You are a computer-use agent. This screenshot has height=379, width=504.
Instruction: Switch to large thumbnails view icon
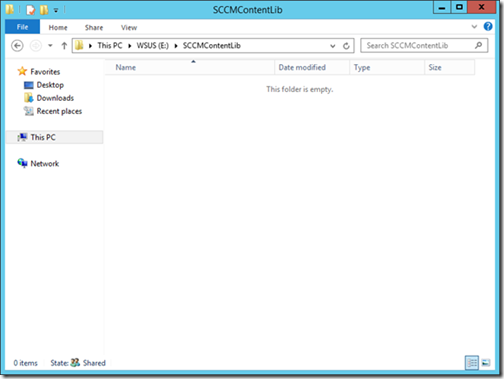486,363
